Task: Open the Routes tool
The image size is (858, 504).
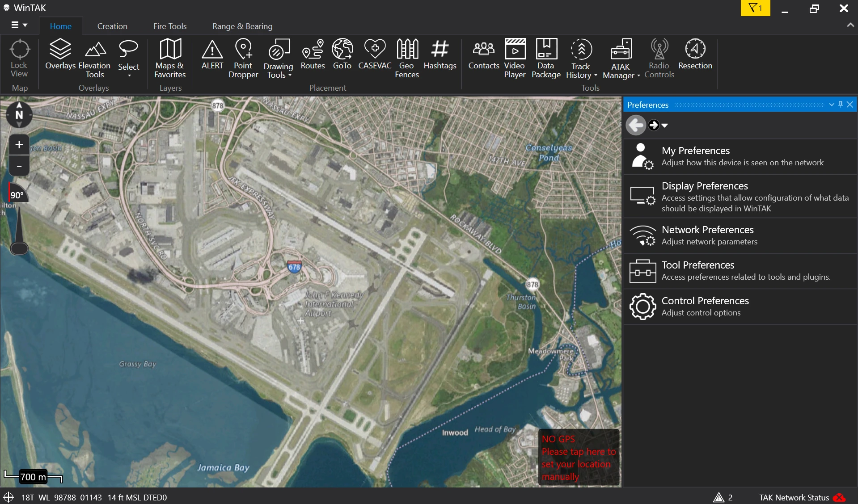Action: click(313, 54)
